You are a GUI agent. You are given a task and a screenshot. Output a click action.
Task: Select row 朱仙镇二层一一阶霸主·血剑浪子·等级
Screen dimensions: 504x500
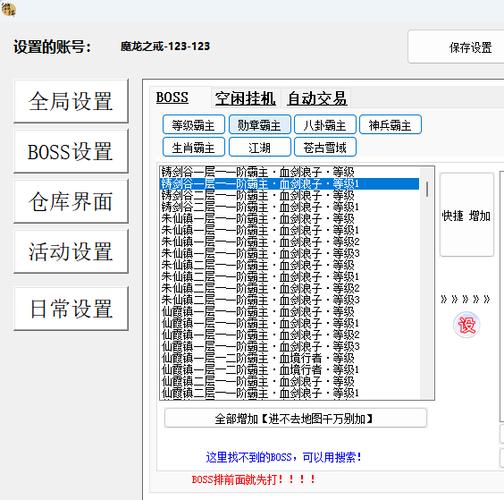point(289,265)
